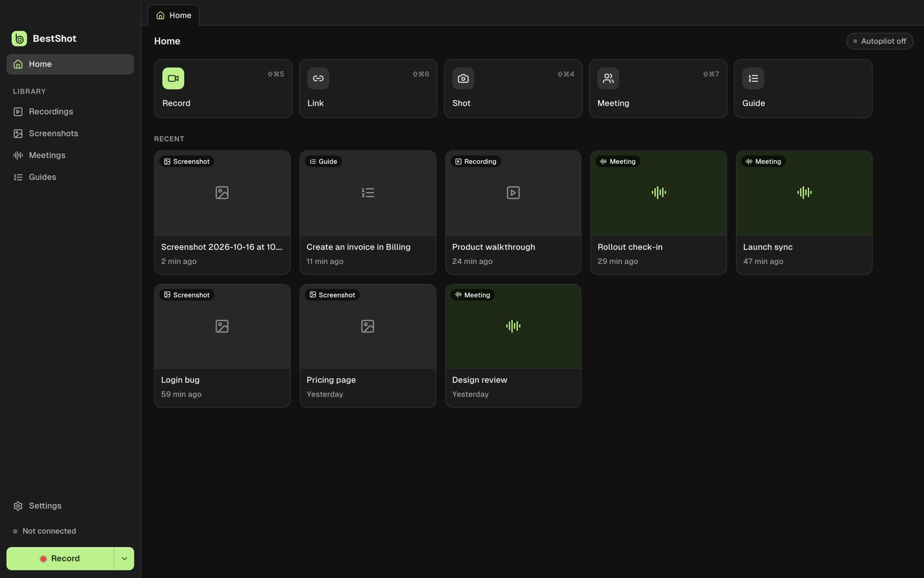Click the green Record camera icon card

(173, 79)
